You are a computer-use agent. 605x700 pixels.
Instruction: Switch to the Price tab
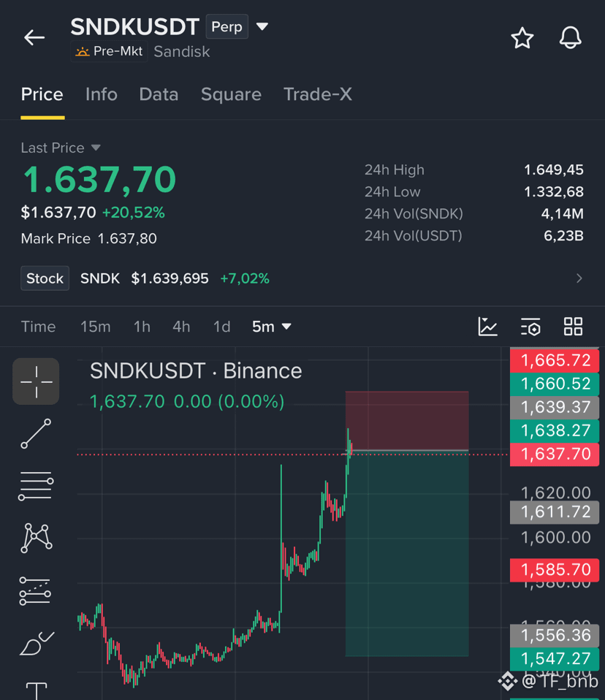[x=42, y=95]
